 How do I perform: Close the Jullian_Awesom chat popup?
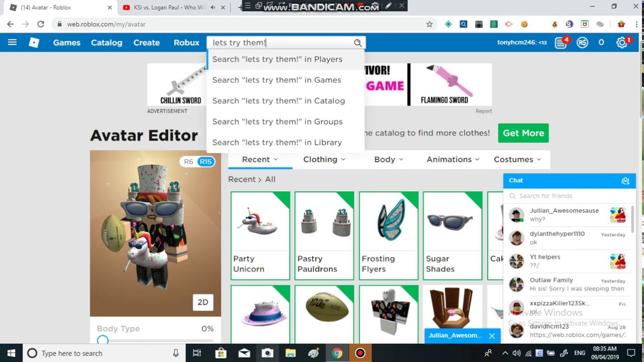[x=492, y=336]
